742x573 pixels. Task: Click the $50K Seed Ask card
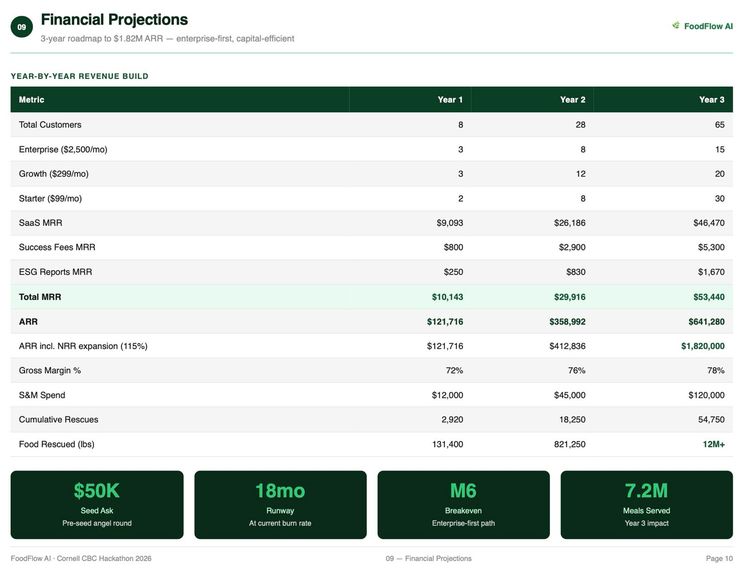pos(97,505)
